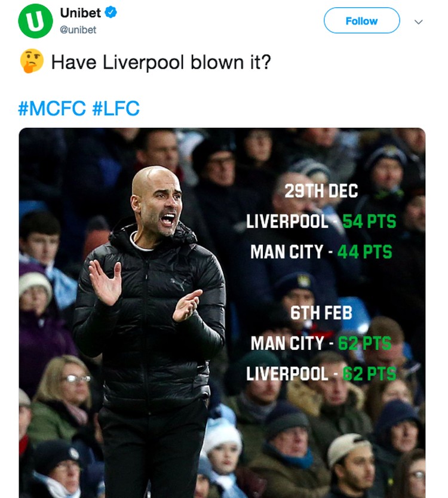Click the Puma logo on the black jacket
448x498 pixels.
tap(177, 283)
